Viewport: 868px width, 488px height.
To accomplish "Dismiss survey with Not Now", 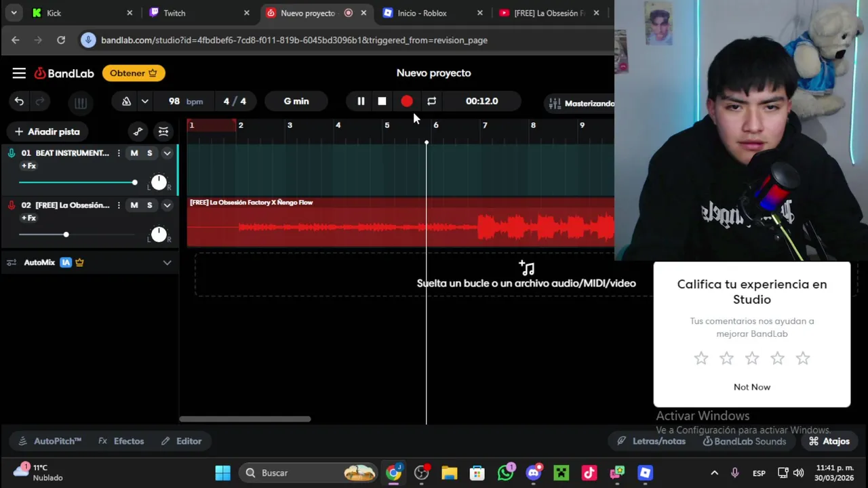I will click(x=752, y=387).
